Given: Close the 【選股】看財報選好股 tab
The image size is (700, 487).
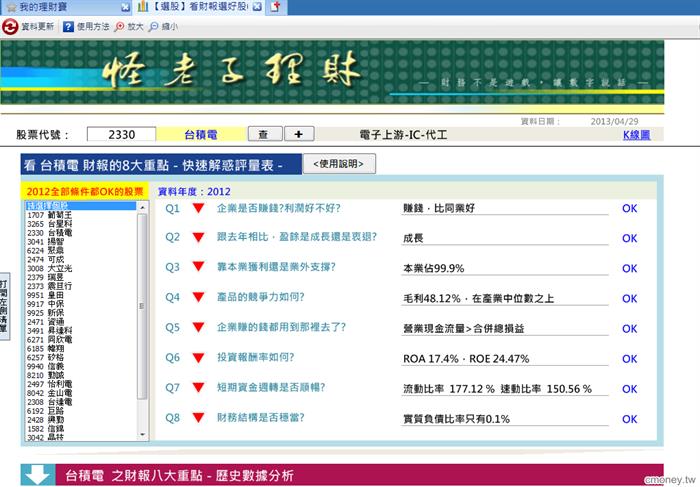Looking at the screenshot, I should (x=257, y=7).
